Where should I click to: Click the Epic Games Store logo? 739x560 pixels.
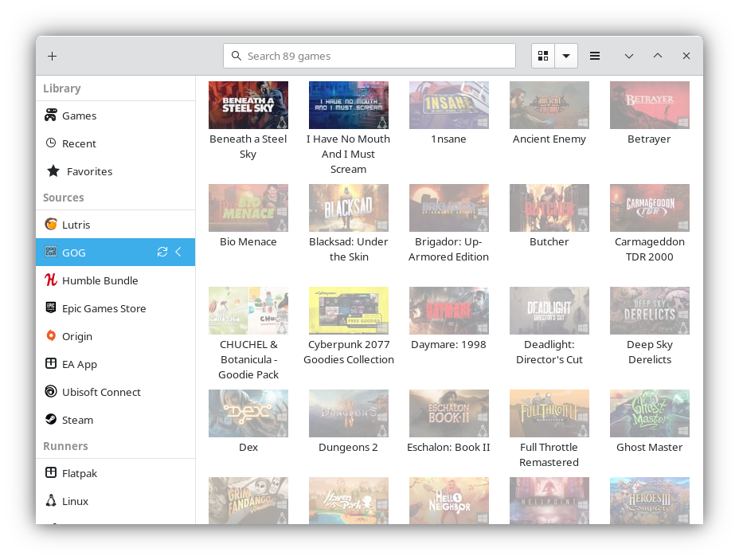(x=50, y=307)
